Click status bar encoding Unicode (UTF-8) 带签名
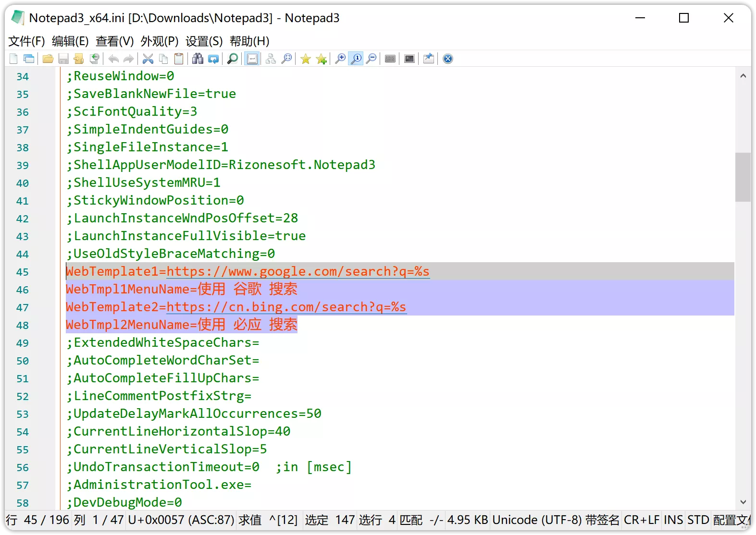The height and width of the screenshot is (535, 756). [556, 520]
